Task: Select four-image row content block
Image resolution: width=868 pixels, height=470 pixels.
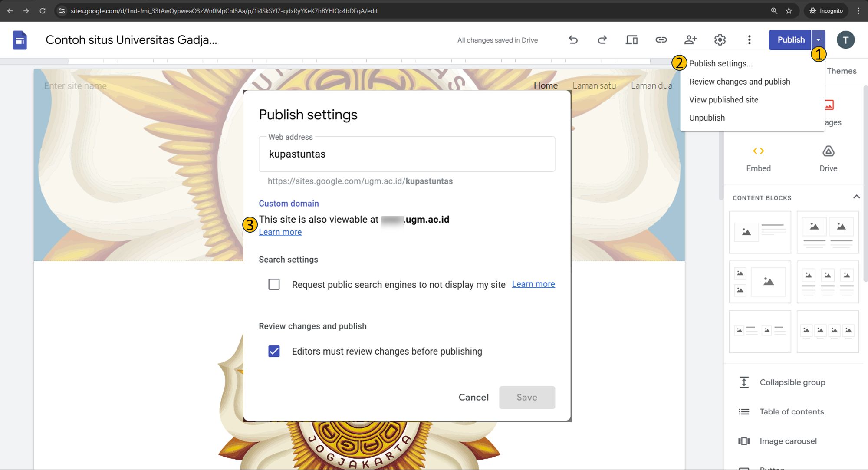Action: tap(828, 331)
